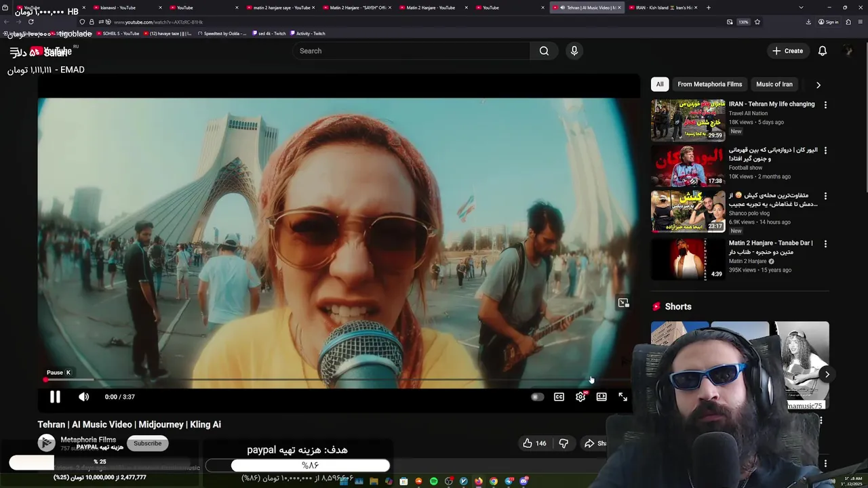Screen dimensions: 868x488
Task: Show more filter chips with the arrow
Action: point(818,85)
